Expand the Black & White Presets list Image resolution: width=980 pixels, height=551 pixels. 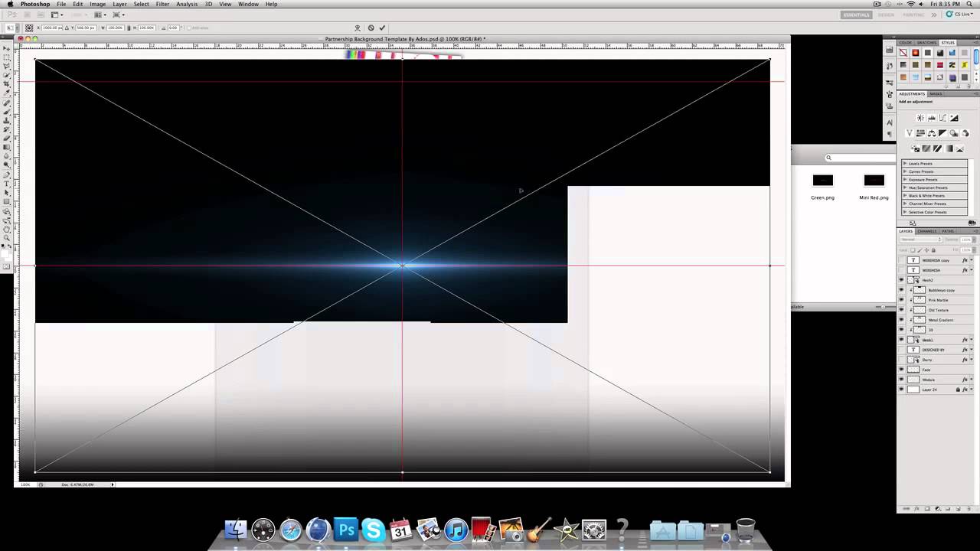(905, 196)
